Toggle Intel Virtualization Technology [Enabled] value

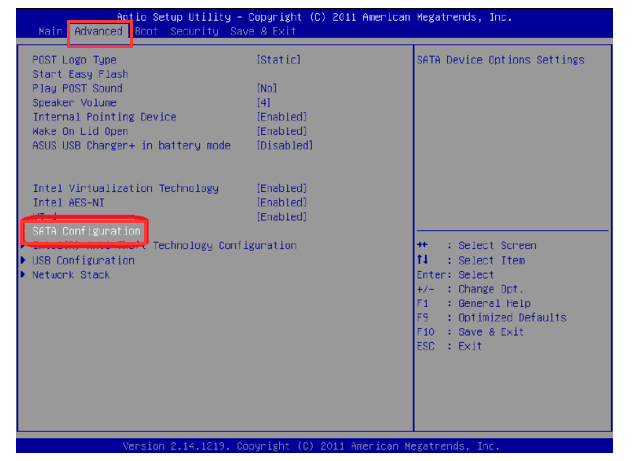[x=282, y=189]
